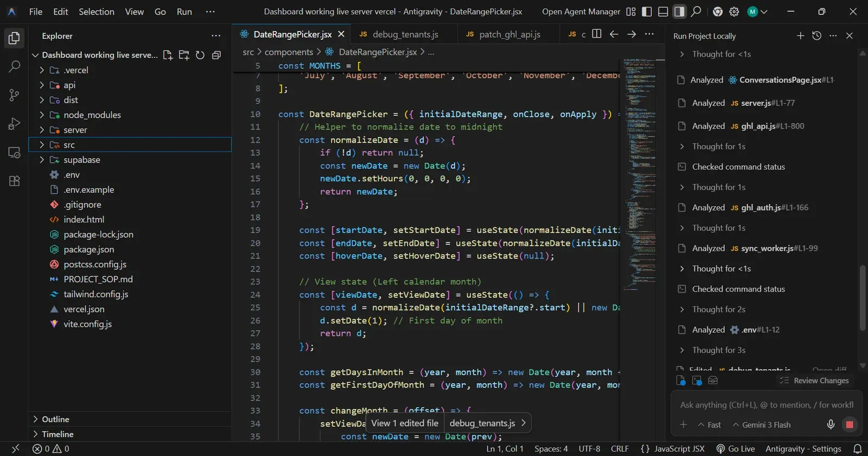Image resolution: width=868 pixels, height=456 pixels.
Task: Open the Extensions view
Action: (x=15, y=181)
